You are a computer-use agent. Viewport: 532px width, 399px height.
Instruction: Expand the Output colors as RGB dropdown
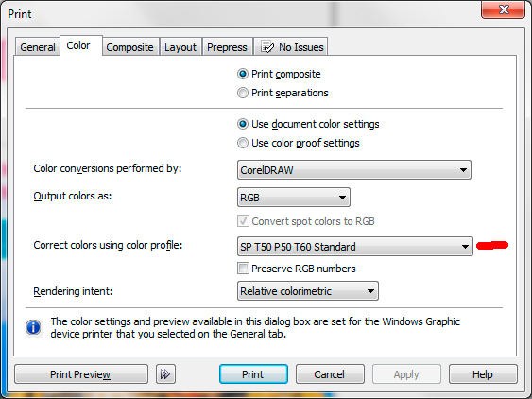point(294,198)
